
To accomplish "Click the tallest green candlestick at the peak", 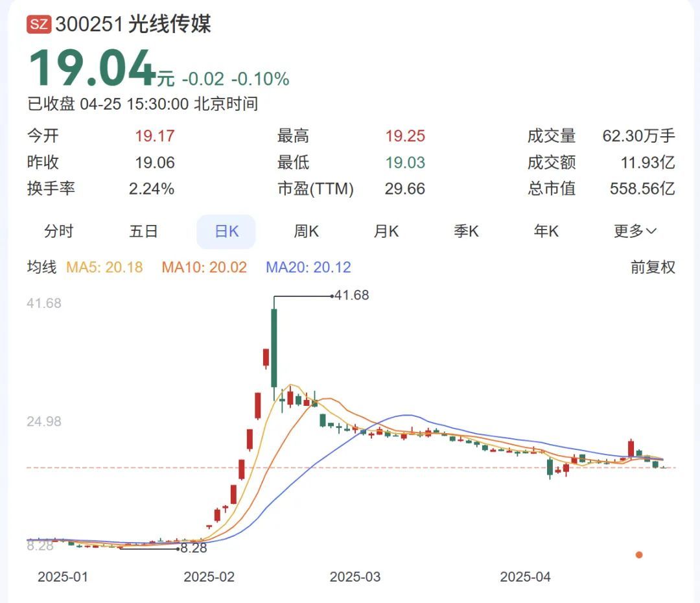I will pyautogui.click(x=274, y=348).
